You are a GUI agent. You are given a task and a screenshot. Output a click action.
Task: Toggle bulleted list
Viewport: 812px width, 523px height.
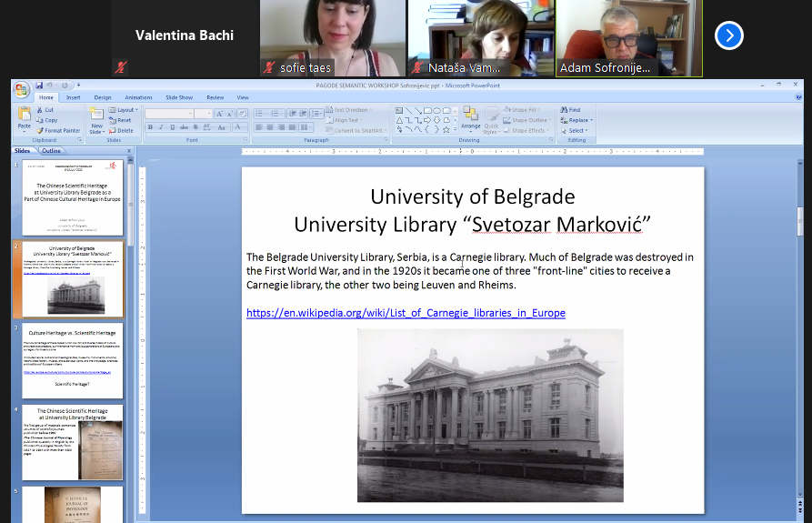coord(260,114)
